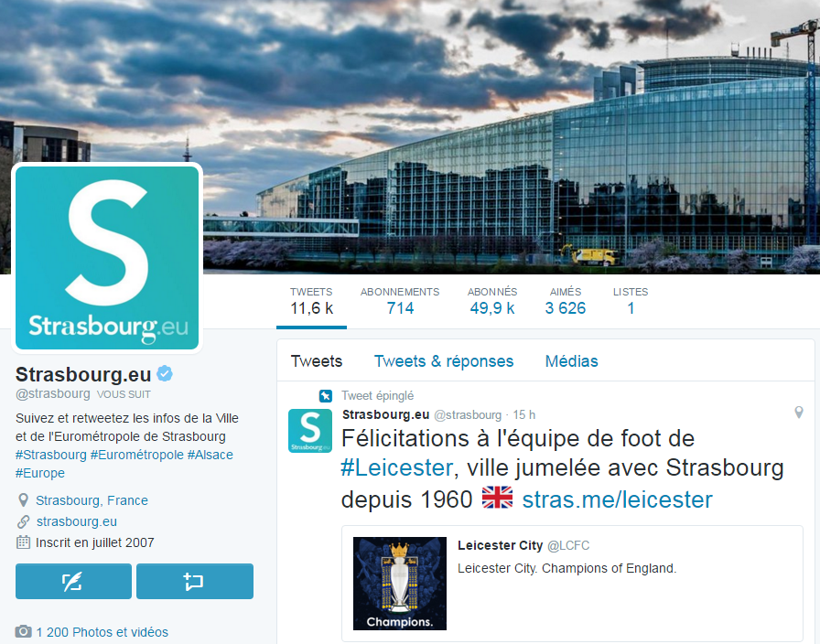Click the small Strasbourg.eu avatar in tweet
820x644 pixels.
pyautogui.click(x=310, y=431)
